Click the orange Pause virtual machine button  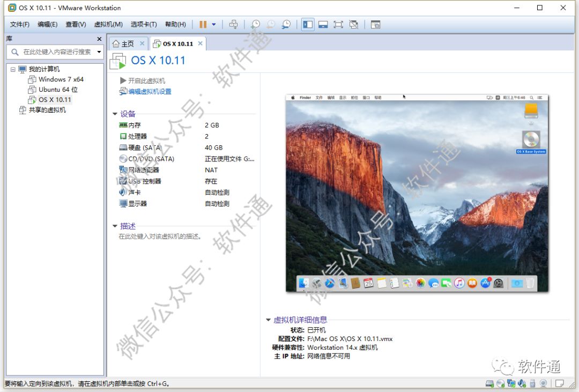(203, 24)
